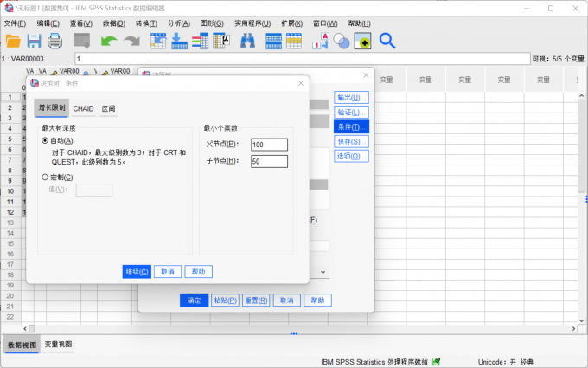This screenshot has width=588, height=368.
Task: Run descriptive statistics toolbar icon
Action: pos(221,41)
